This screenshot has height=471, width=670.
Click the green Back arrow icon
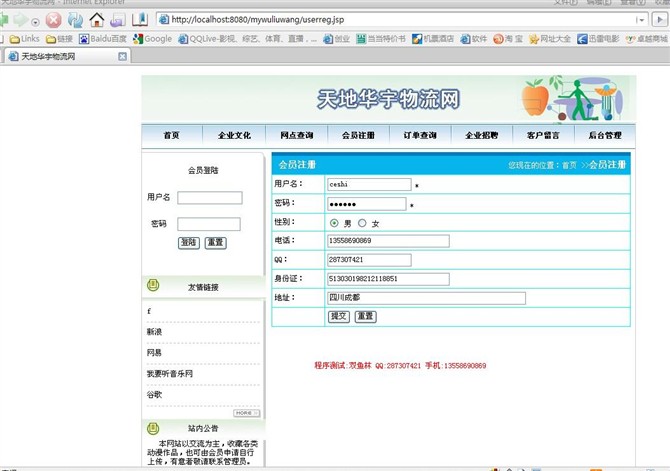(4, 20)
